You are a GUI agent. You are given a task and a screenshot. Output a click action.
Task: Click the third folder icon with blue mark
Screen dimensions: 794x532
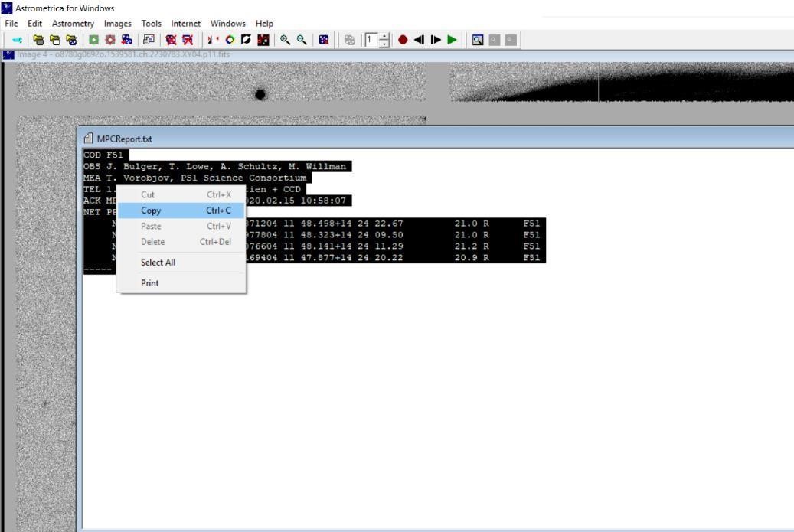pyautogui.click(x=71, y=40)
